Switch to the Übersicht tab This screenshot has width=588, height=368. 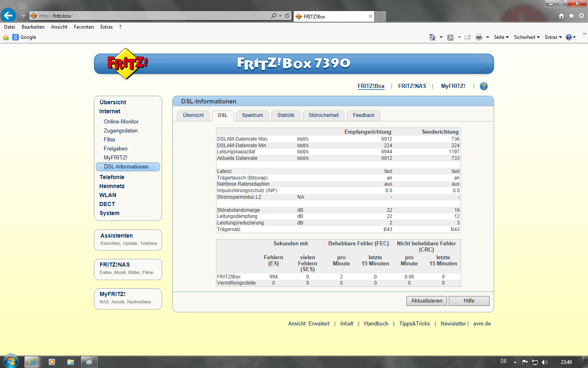pos(193,116)
